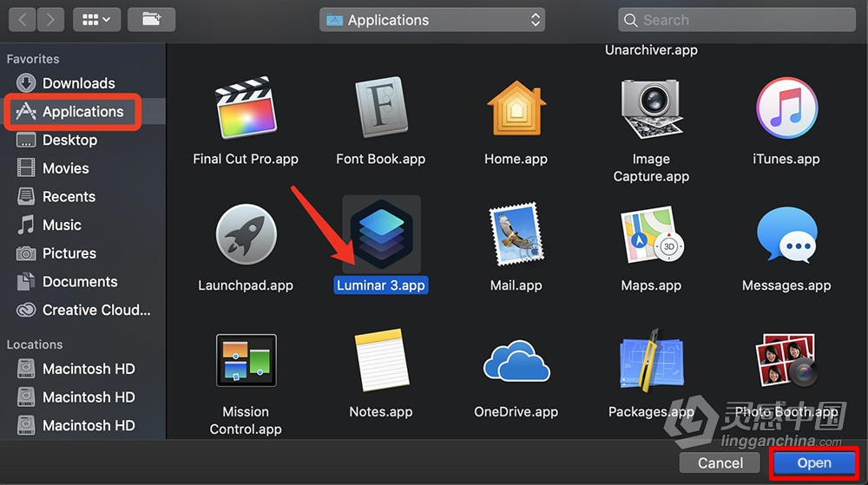Go back with the left arrow

click(x=23, y=20)
